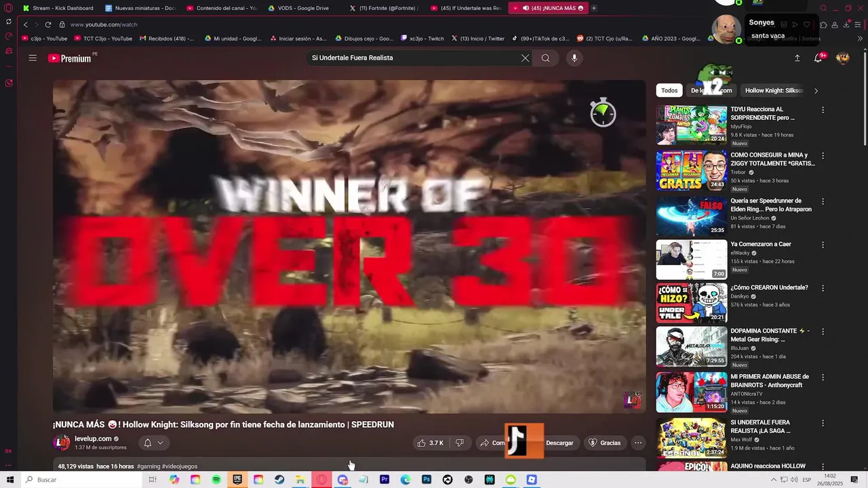Run search with the magnifier button
Screen dimensions: 868x488
[545, 58]
